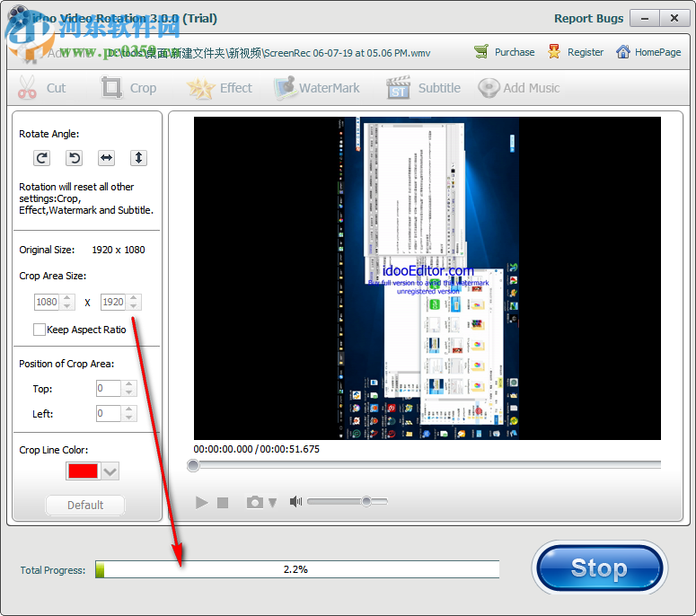The height and width of the screenshot is (616, 696).
Task: Close the idoo Video Rotation window
Action: 674,18
